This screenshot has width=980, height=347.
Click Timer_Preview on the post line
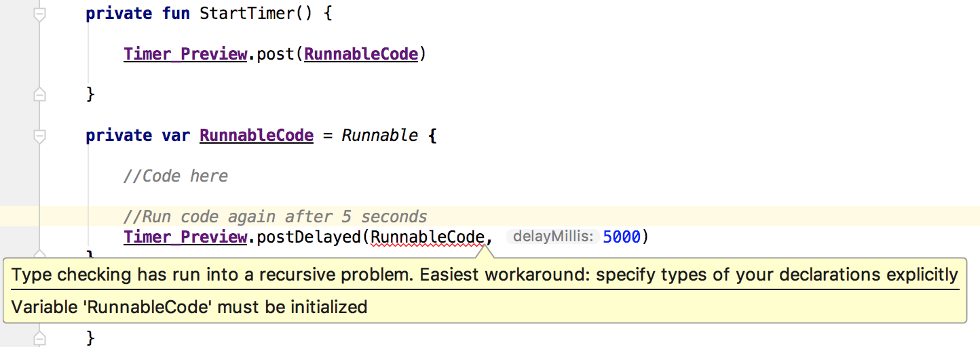[x=185, y=54]
